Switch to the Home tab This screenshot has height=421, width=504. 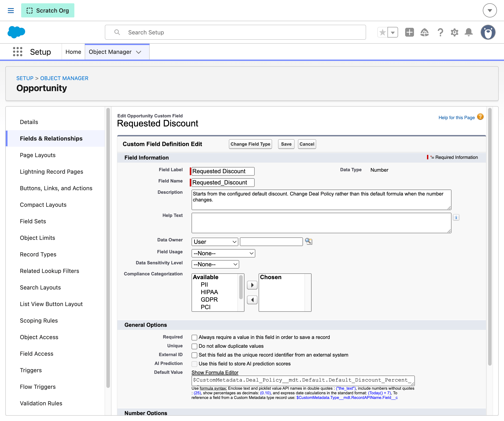pyautogui.click(x=73, y=52)
